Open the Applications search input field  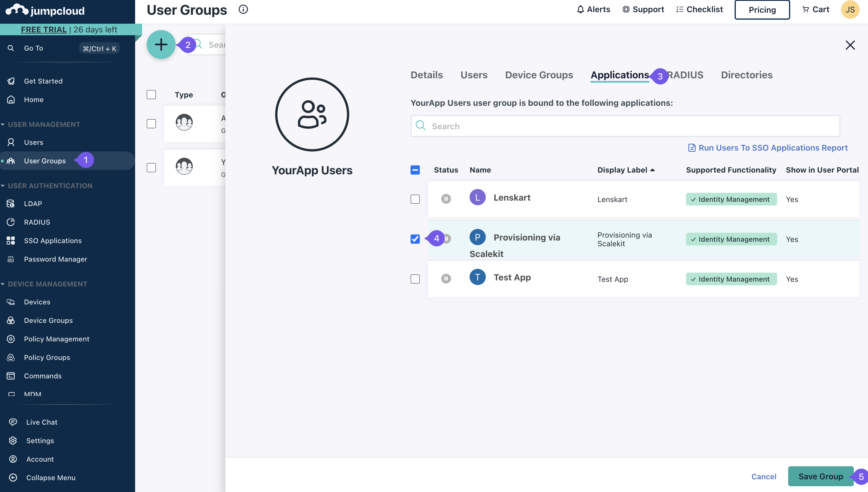coord(625,126)
